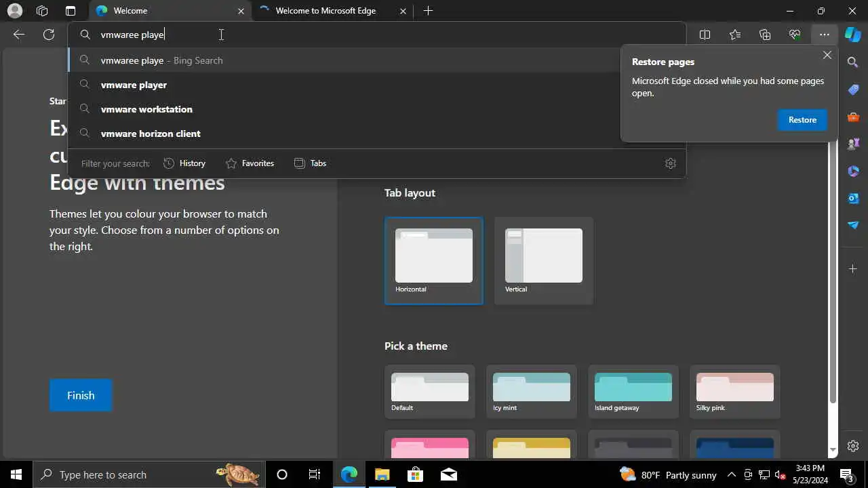
Task: Select the 'vmware player' suggestion
Action: (376, 85)
